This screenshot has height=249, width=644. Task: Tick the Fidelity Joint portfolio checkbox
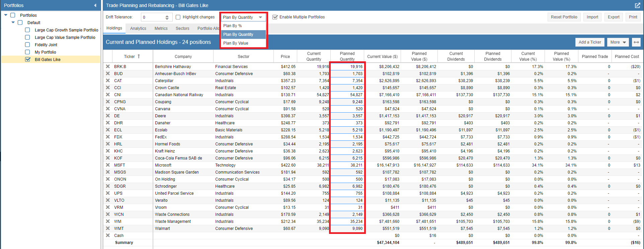27,45
